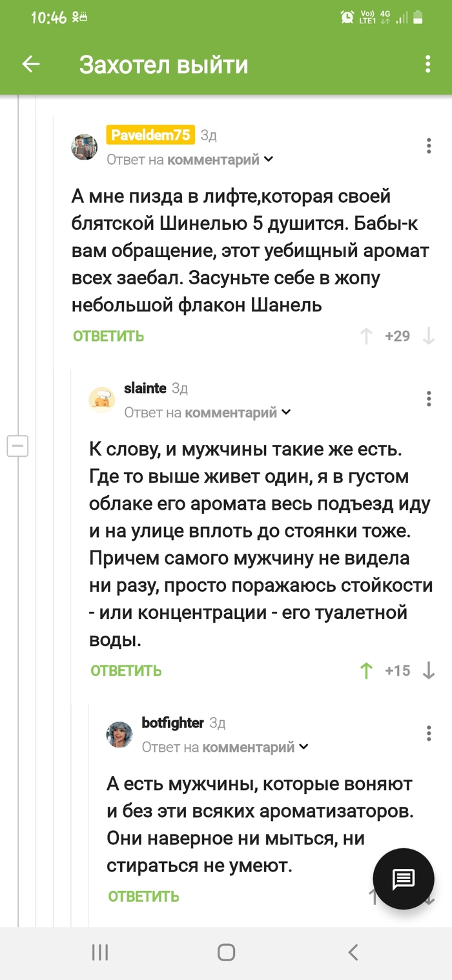The width and height of the screenshot is (452, 980).
Task: Open the app bar overflow menu
Action: (427, 63)
